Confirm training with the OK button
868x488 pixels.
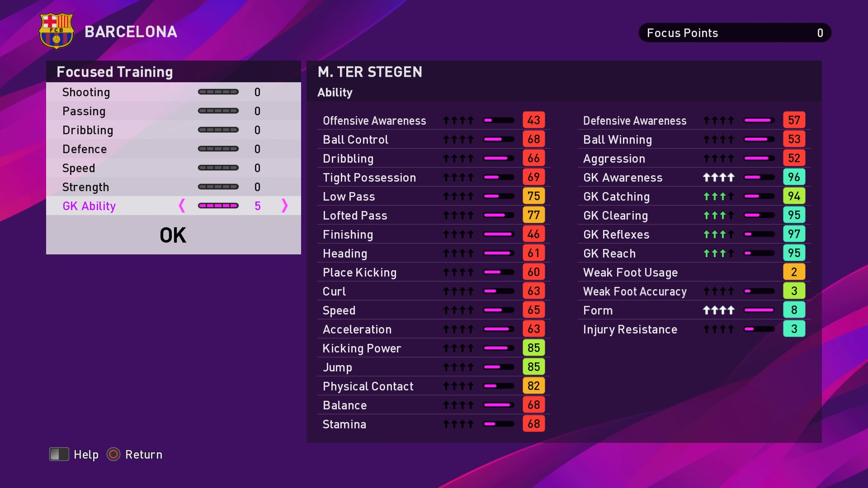174,235
